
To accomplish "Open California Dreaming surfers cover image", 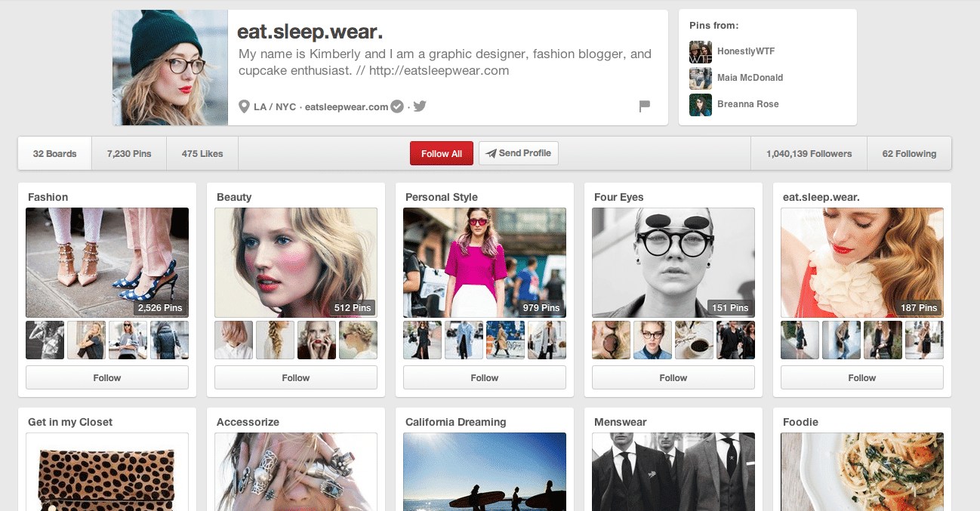I will click(485, 472).
